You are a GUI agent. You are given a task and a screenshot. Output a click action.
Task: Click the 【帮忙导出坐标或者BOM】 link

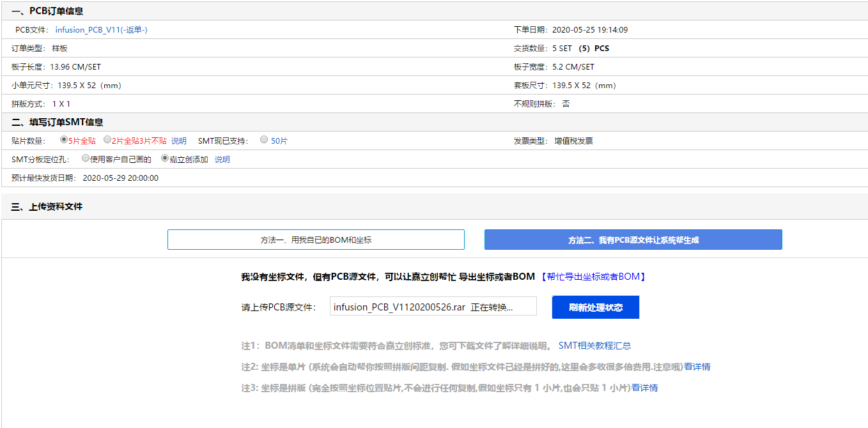[x=594, y=277]
